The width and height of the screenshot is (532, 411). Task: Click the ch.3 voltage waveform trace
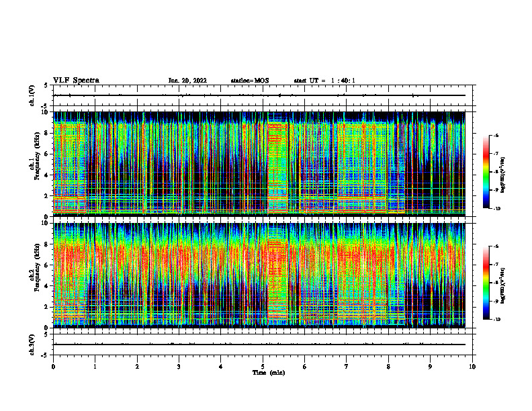point(259,345)
